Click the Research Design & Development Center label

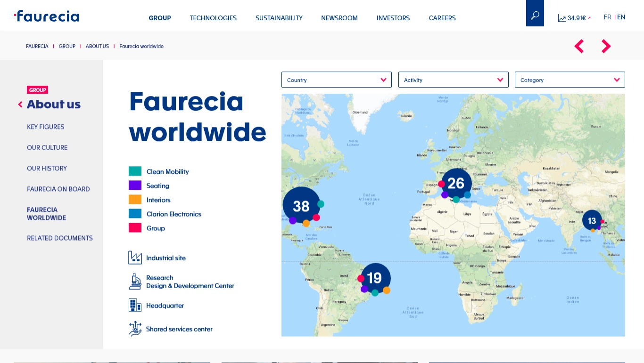point(190,282)
